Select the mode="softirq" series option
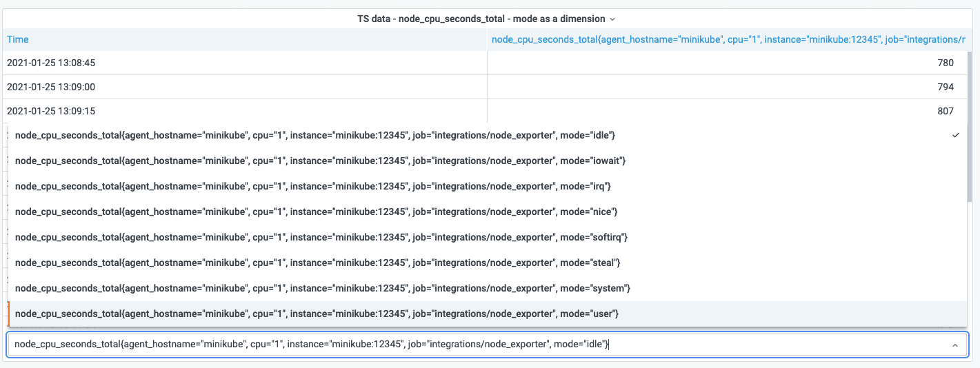Screen dimensions: 980x368 point(321,237)
